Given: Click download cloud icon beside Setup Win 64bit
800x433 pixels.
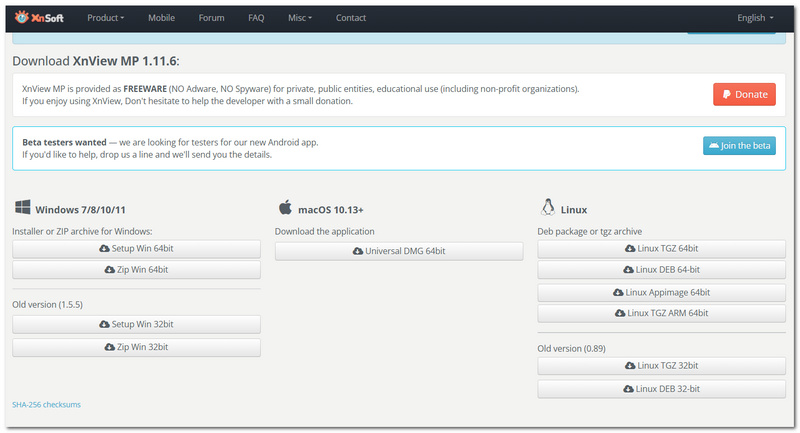Looking at the screenshot, I should pyautogui.click(x=104, y=248).
